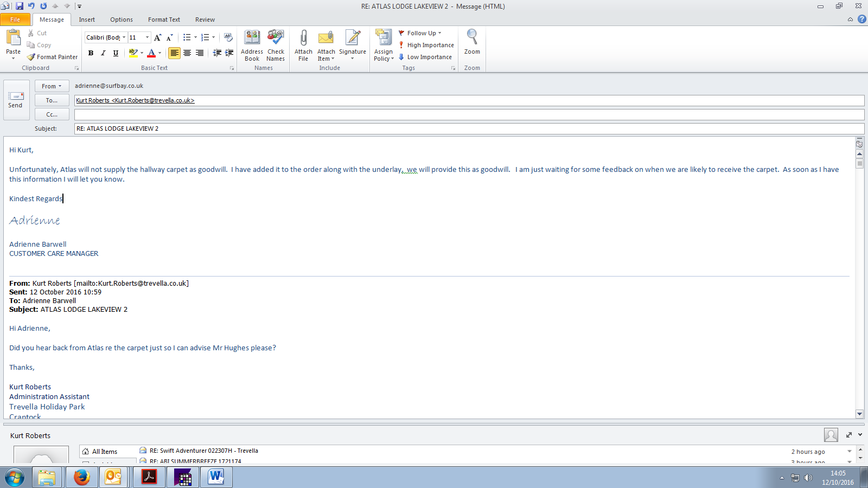Image resolution: width=868 pixels, height=488 pixels.
Task: Activate the Format Painter
Action: tap(53, 57)
